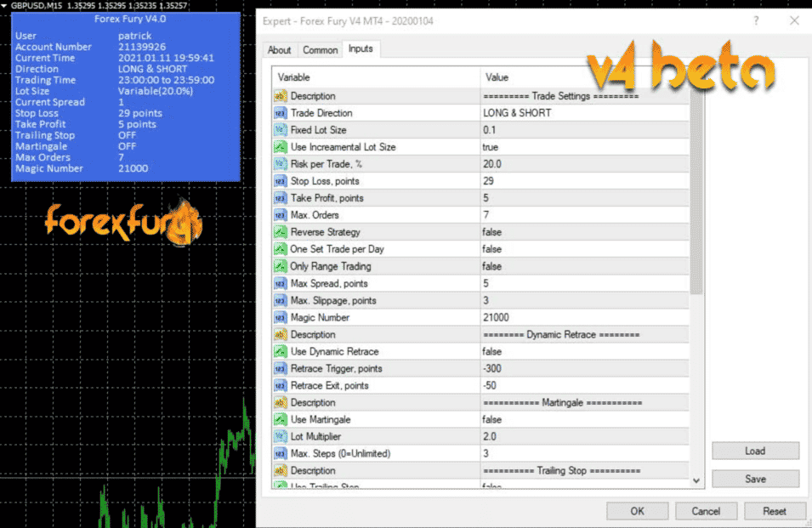Click the Max. Orders value 7
Viewport: 812px width, 528px height.
tap(585, 215)
